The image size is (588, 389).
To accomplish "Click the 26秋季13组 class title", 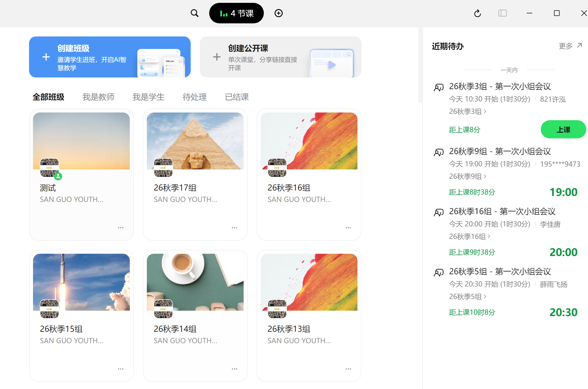I will point(289,329).
